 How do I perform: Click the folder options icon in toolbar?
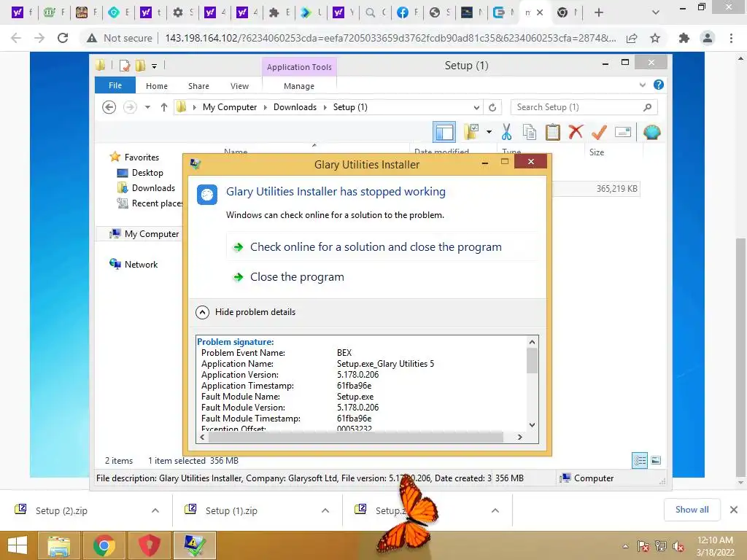point(471,132)
